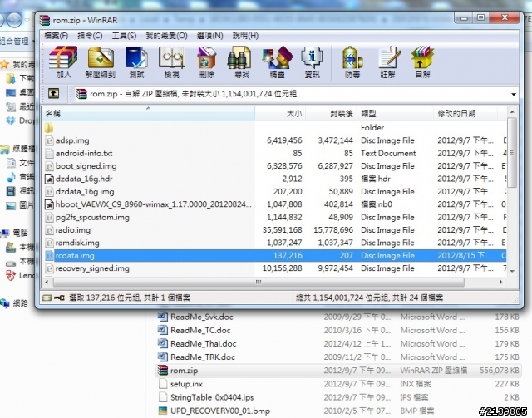
Task: Open the 資訊 (Info) toolbar icon
Action: 313,62
